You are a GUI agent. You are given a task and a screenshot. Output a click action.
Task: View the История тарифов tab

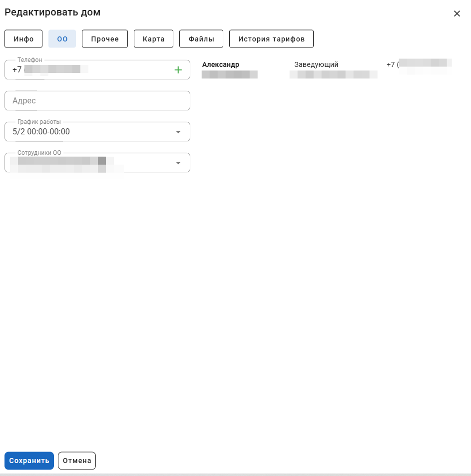271,39
